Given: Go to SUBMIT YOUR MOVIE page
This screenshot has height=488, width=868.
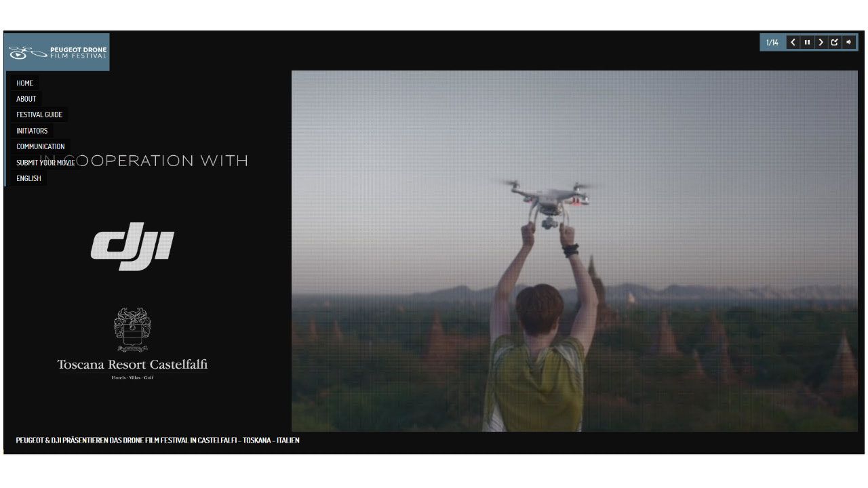Looking at the screenshot, I should coord(45,163).
